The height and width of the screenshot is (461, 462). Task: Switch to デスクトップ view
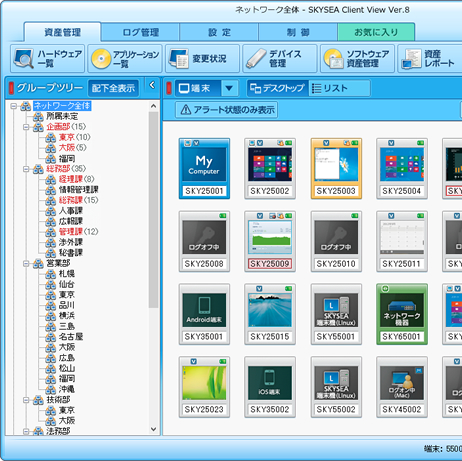(x=277, y=88)
